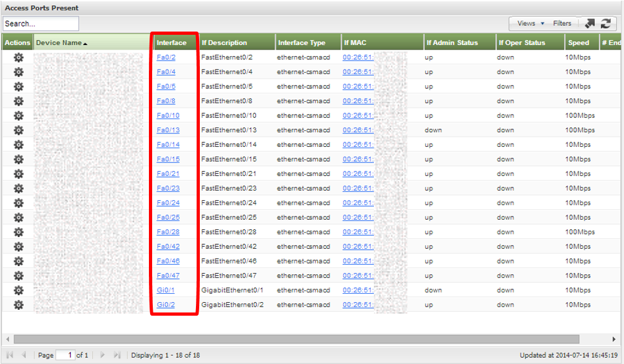The width and height of the screenshot is (624, 364).
Task: Open the actions gear for the Fa0/13 row
Action: pyautogui.click(x=18, y=130)
